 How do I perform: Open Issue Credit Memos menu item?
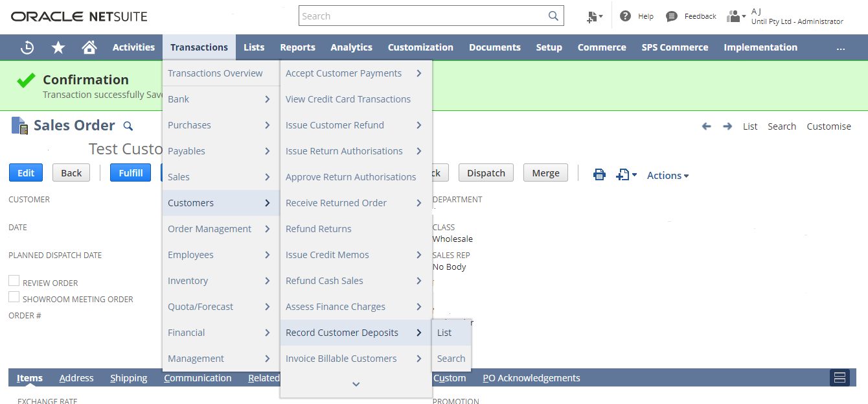pos(327,255)
